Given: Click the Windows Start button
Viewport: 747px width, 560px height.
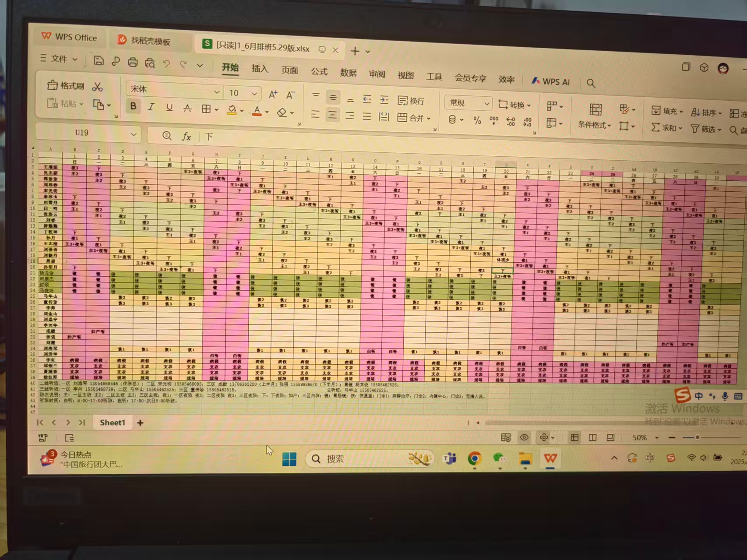Looking at the screenshot, I should (289, 459).
